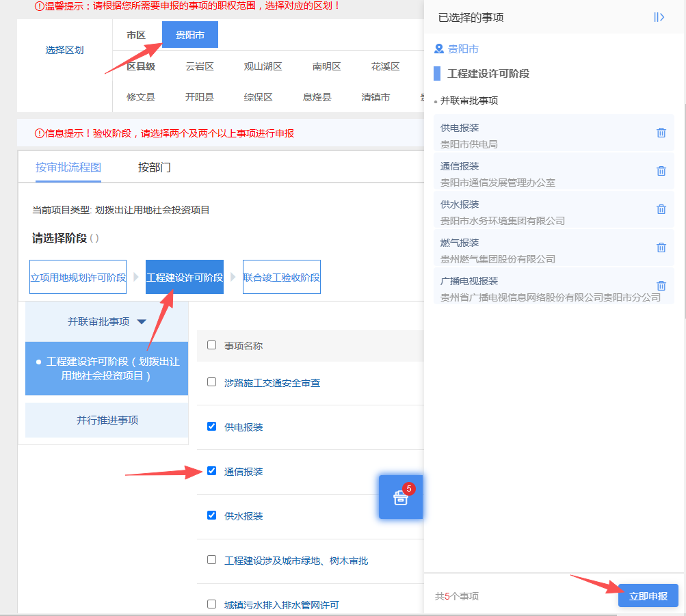Image resolution: width=686 pixels, height=616 pixels.
Task: Check 城镇污水排入排水管网许可 checkbox
Action: [x=212, y=604]
